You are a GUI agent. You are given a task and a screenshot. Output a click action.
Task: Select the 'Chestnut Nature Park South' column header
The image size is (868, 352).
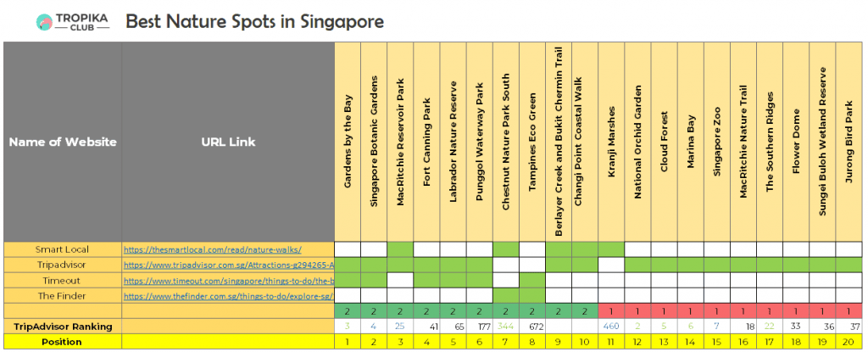(x=506, y=142)
